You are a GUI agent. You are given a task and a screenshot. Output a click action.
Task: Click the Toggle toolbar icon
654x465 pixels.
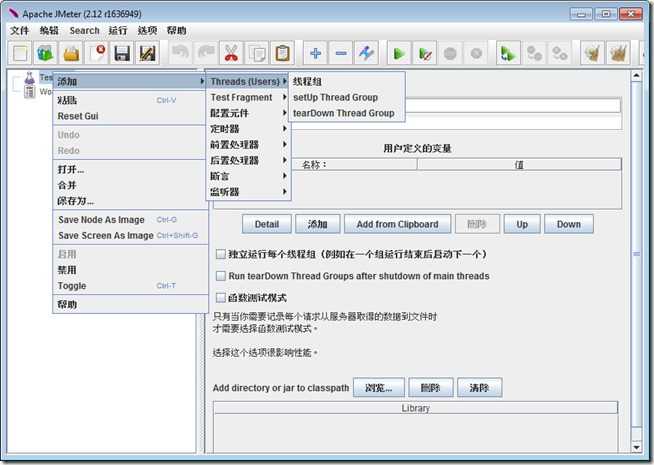[x=366, y=53]
